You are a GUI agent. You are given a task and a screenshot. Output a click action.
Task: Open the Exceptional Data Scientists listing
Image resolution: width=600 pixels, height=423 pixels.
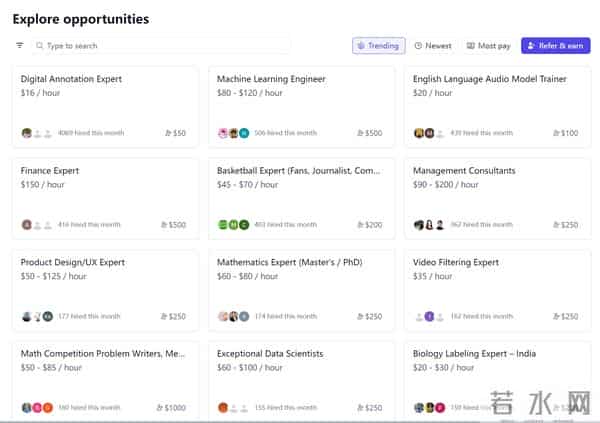tap(270, 353)
